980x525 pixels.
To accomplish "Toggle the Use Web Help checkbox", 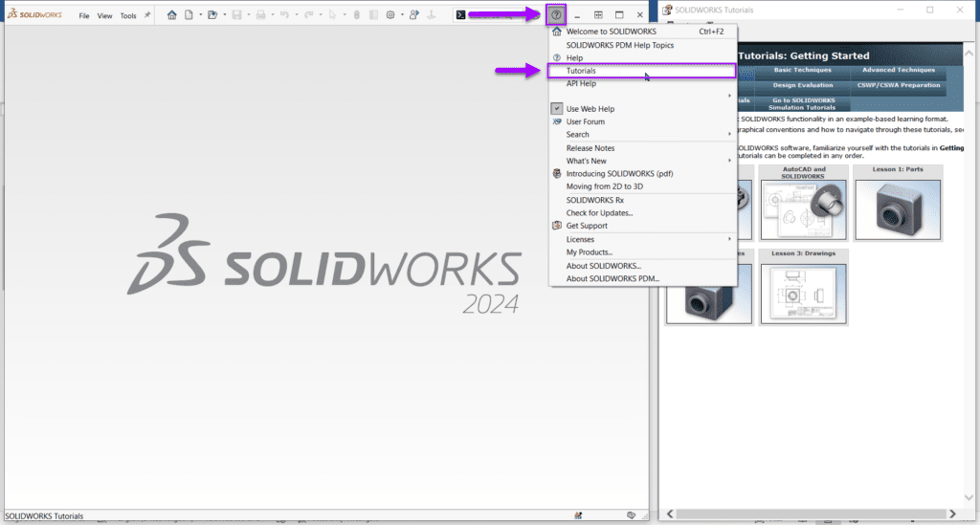I will point(556,109).
